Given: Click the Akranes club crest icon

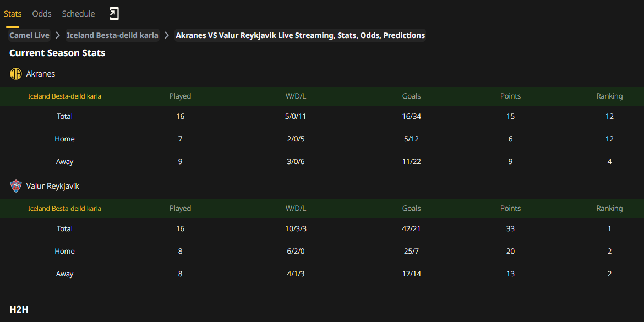Looking at the screenshot, I should pyautogui.click(x=15, y=74).
